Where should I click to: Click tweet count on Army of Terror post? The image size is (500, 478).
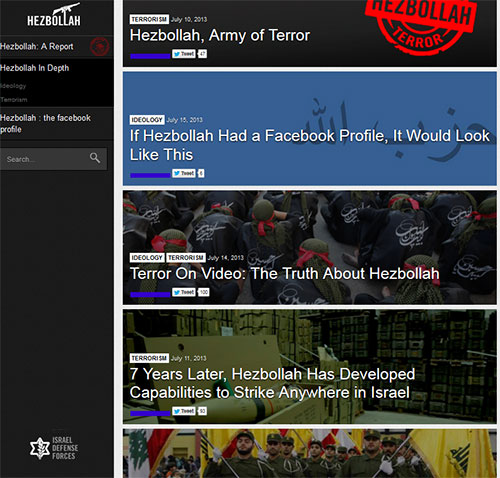tap(202, 54)
